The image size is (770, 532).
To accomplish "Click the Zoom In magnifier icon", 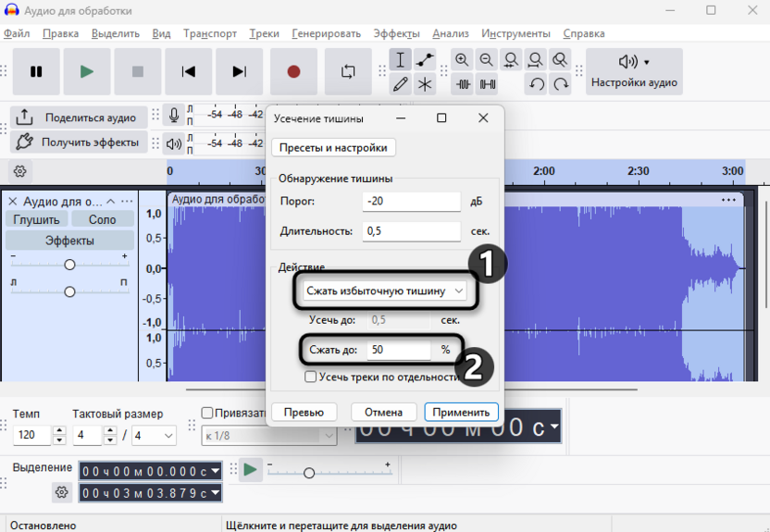I will pyautogui.click(x=463, y=60).
